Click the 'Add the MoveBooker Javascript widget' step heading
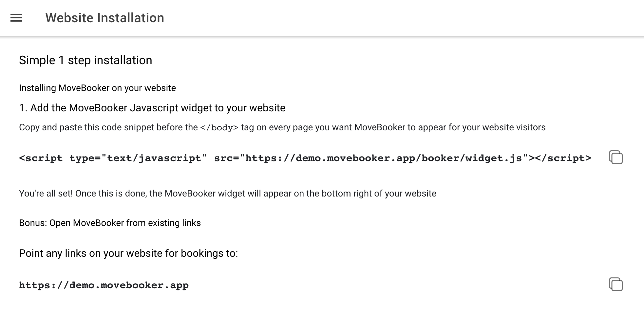This screenshot has width=644, height=319. [152, 108]
